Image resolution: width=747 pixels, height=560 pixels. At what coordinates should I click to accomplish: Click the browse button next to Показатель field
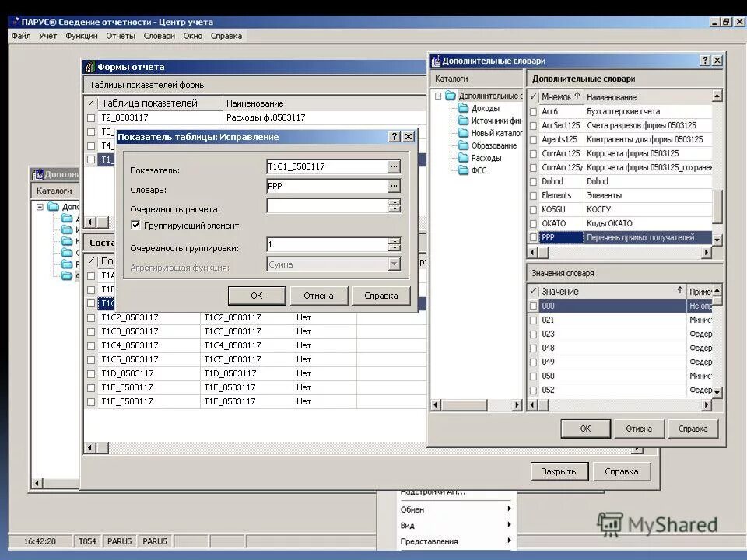click(x=394, y=166)
